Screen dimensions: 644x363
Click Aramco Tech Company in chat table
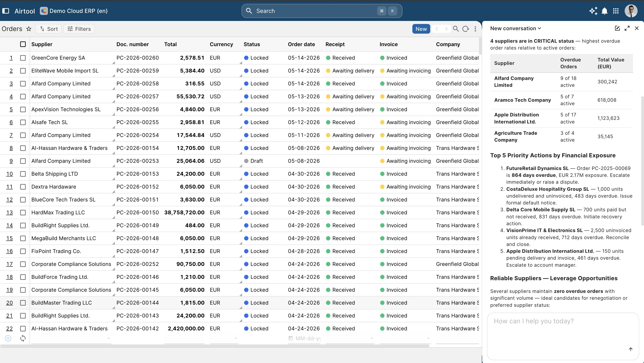click(x=522, y=100)
